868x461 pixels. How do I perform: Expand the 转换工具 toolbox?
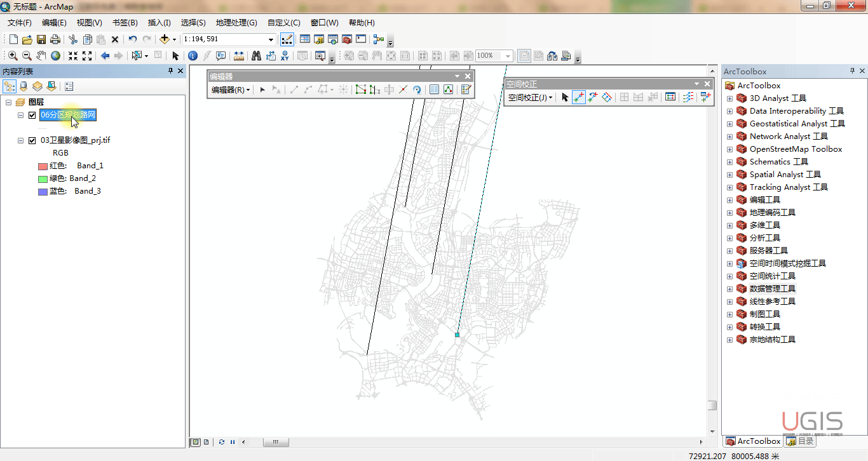pyautogui.click(x=729, y=327)
